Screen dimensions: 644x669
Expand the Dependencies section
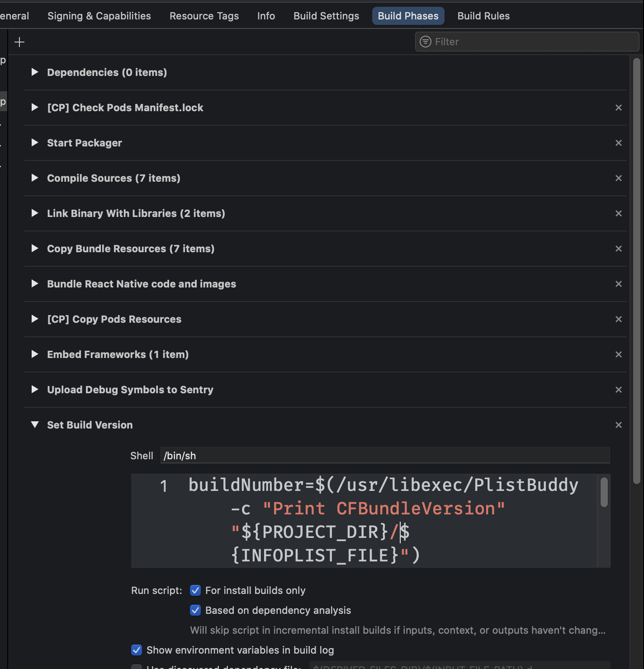(35, 72)
